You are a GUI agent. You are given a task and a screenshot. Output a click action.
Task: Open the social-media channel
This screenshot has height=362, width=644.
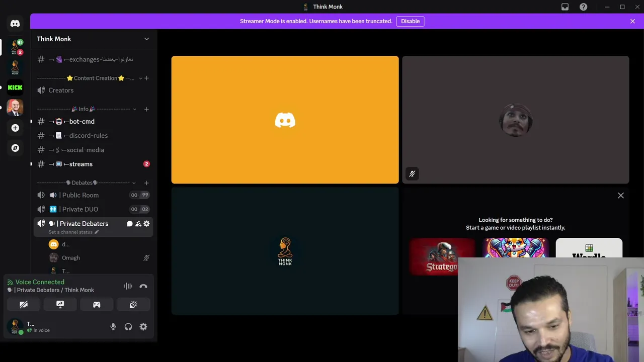(x=93, y=150)
